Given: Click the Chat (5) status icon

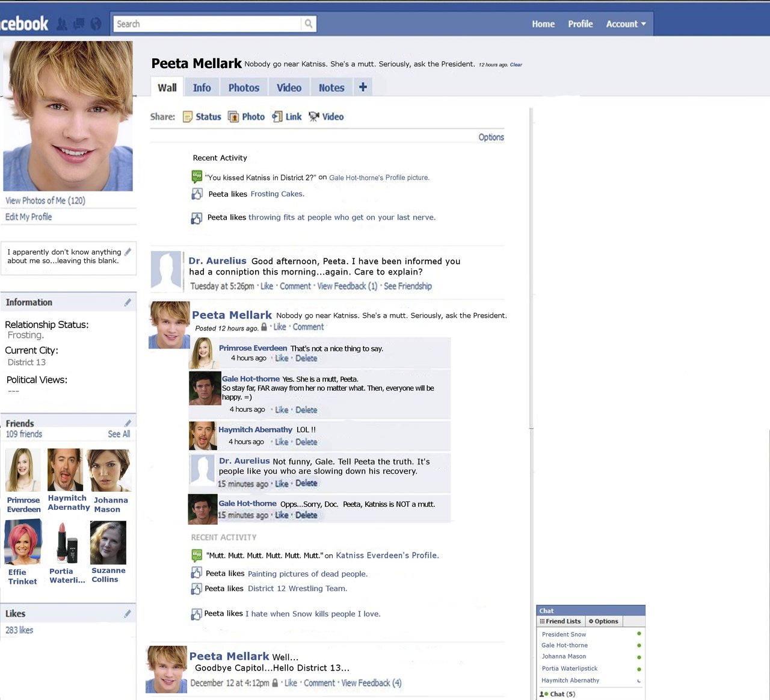Looking at the screenshot, I should pyautogui.click(x=544, y=694).
